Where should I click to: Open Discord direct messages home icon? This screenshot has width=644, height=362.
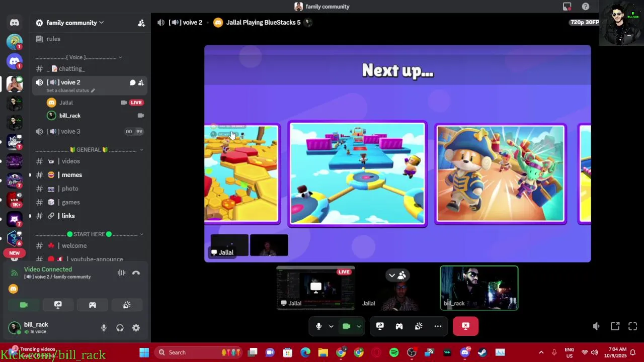pyautogui.click(x=15, y=23)
